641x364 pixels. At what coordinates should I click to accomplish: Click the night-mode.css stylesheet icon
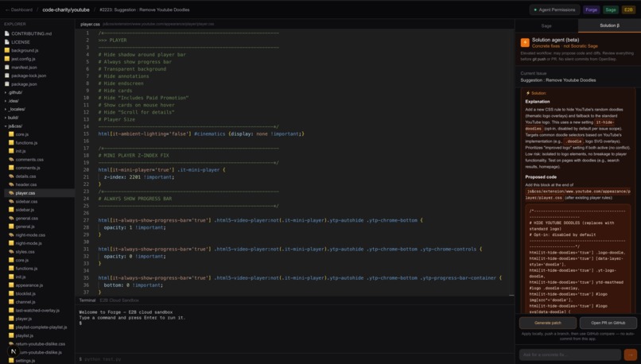[11, 235]
